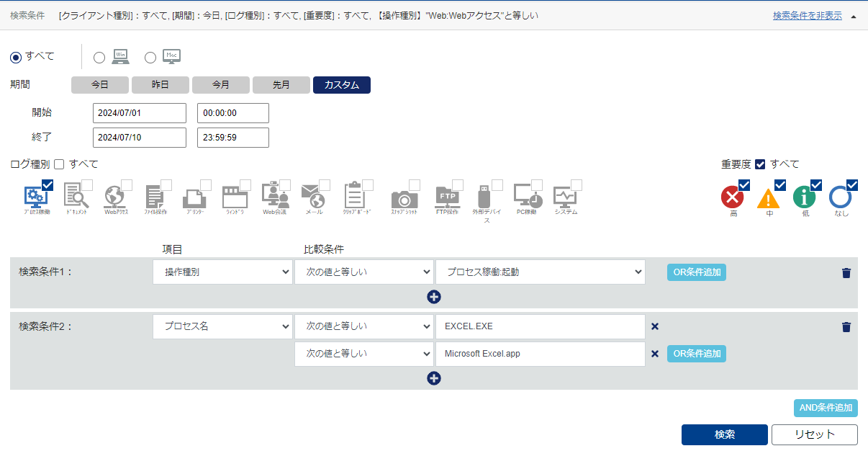Click plus icon under 検索条件1 row

pos(433,297)
